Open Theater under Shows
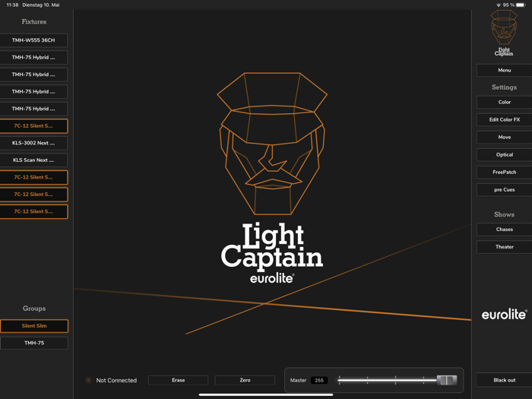Image resolution: width=532 pixels, height=399 pixels. [x=504, y=247]
